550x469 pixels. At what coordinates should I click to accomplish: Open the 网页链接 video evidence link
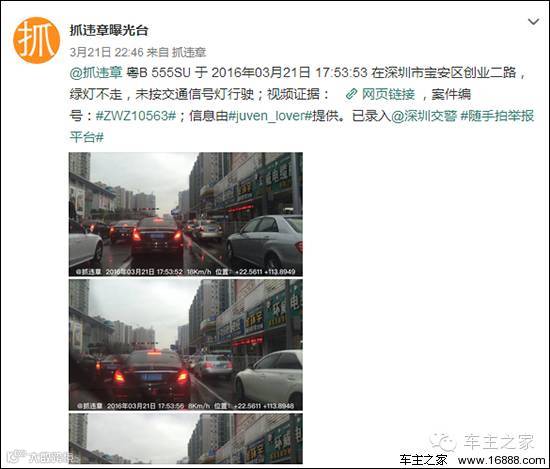388,94
